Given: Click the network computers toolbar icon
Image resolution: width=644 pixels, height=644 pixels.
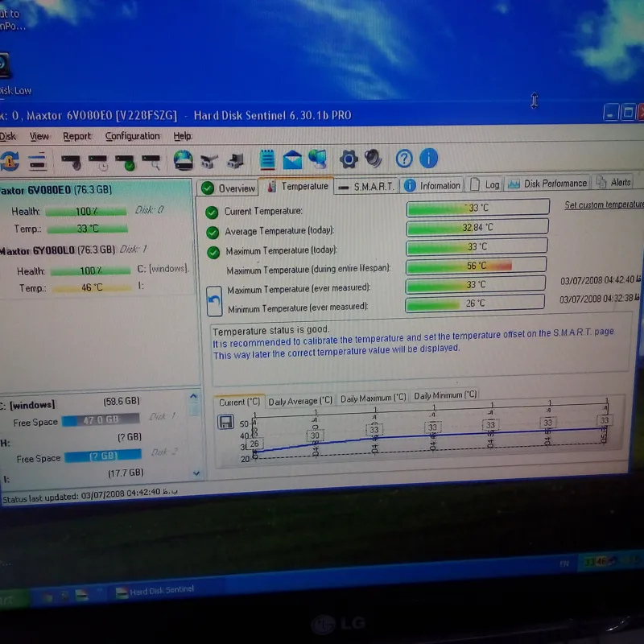Looking at the screenshot, I should click(209, 162).
